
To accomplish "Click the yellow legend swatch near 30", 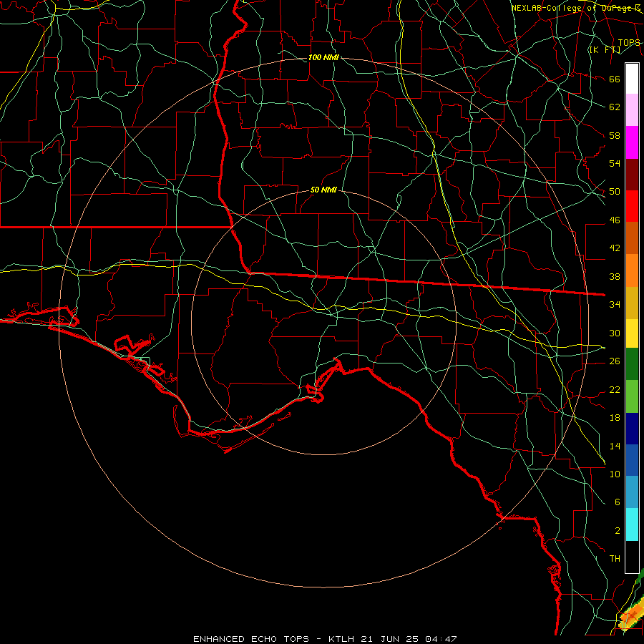I will tap(632, 333).
